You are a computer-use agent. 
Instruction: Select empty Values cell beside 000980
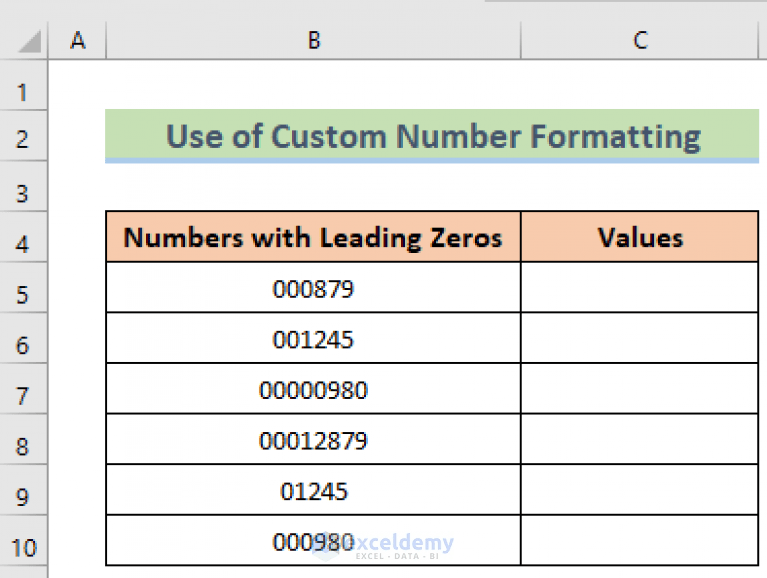coord(640,541)
